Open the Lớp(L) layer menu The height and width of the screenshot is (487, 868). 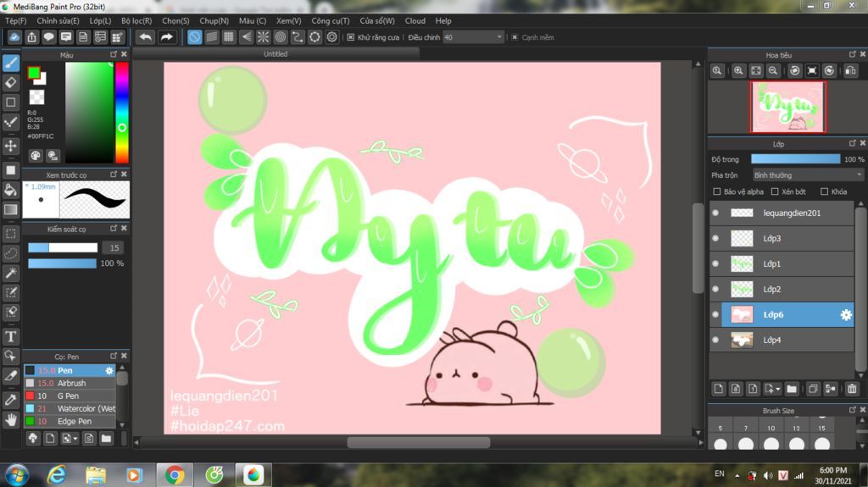click(100, 20)
